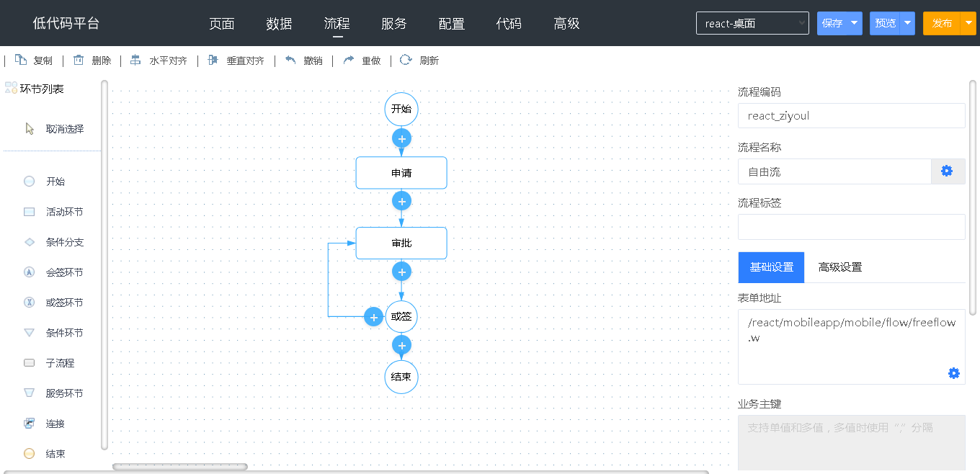The width and height of the screenshot is (980, 474).
Task: Open the 流程 top menu
Action: click(x=337, y=23)
